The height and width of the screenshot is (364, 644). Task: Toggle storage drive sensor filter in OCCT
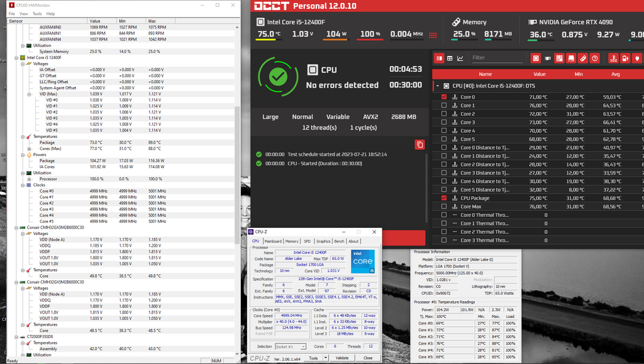coord(571,59)
